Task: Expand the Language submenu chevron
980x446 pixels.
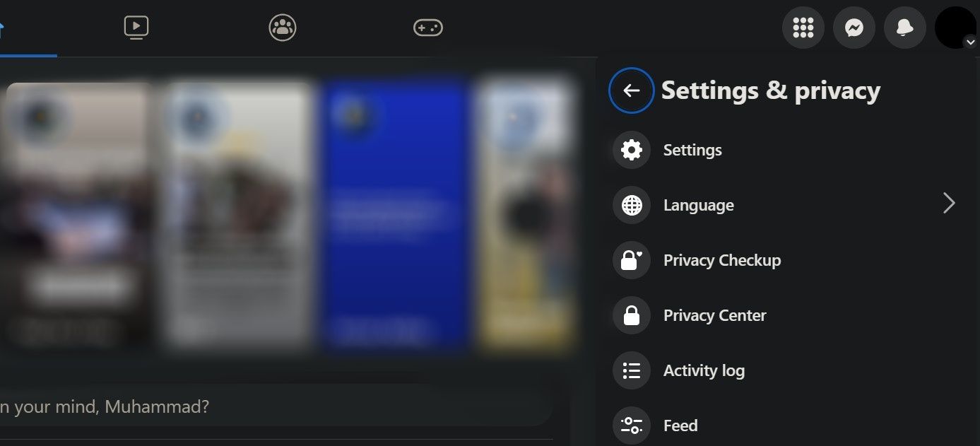Action: point(949,204)
